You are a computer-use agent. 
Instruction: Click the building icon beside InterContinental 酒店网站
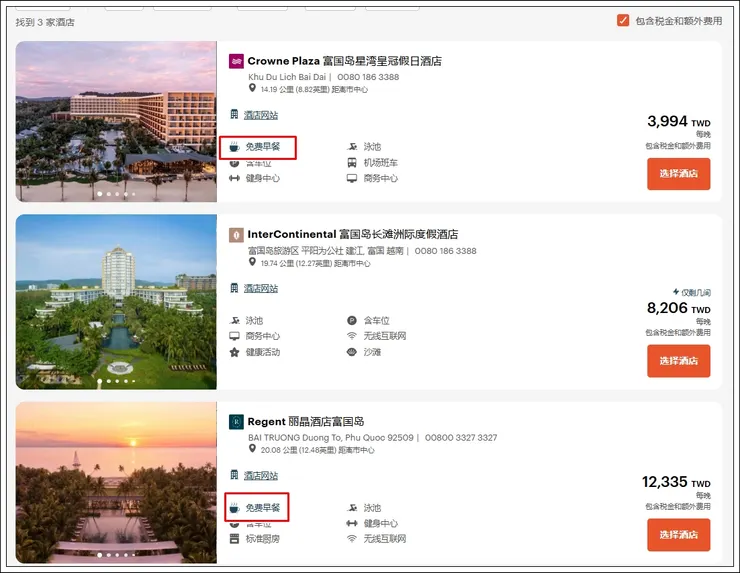point(234,288)
